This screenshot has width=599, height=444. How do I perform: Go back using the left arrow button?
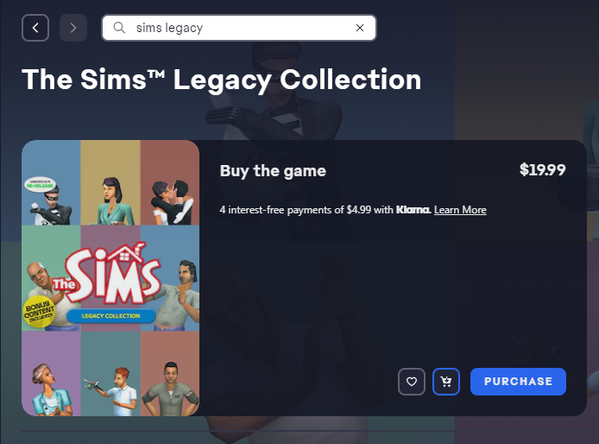click(35, 28)
